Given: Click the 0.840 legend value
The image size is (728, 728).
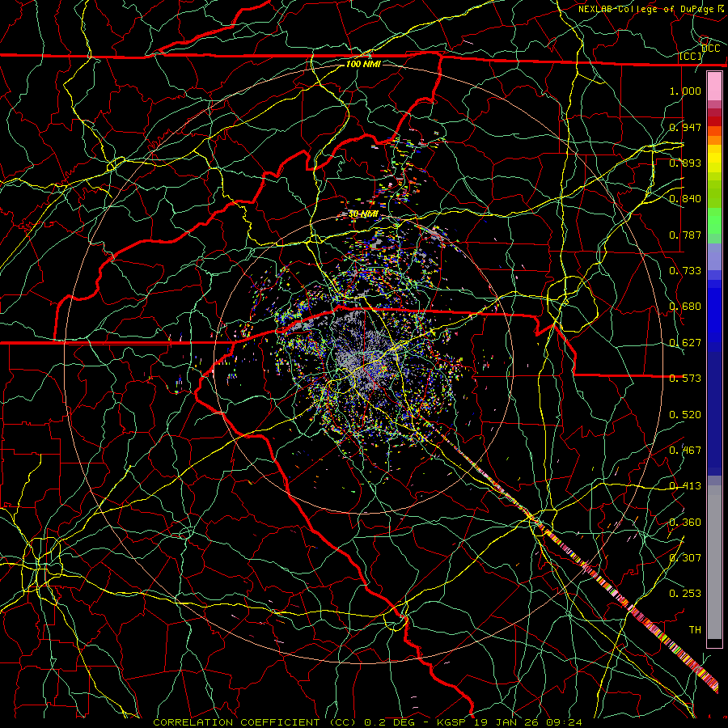Looking at the screenshot, I should (685, 199).
